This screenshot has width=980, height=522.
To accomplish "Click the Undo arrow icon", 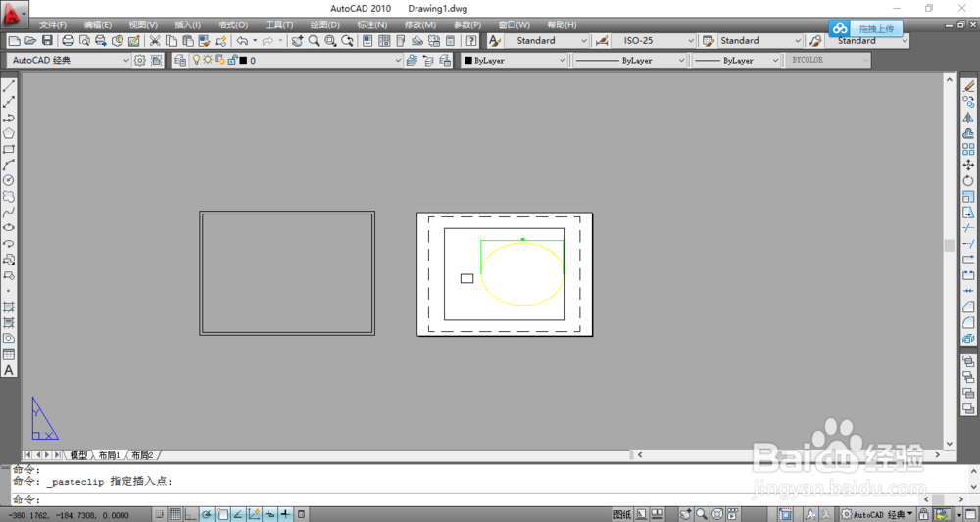I will pos(242,40).
